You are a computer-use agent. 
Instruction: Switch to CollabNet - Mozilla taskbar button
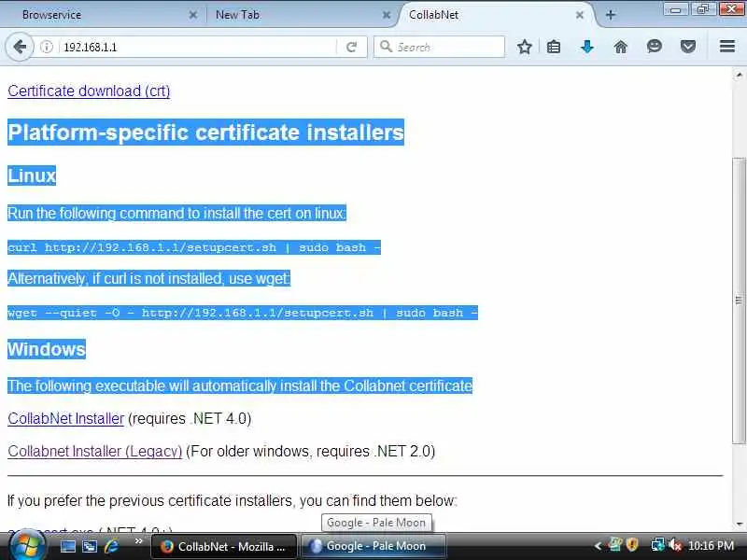223,546
